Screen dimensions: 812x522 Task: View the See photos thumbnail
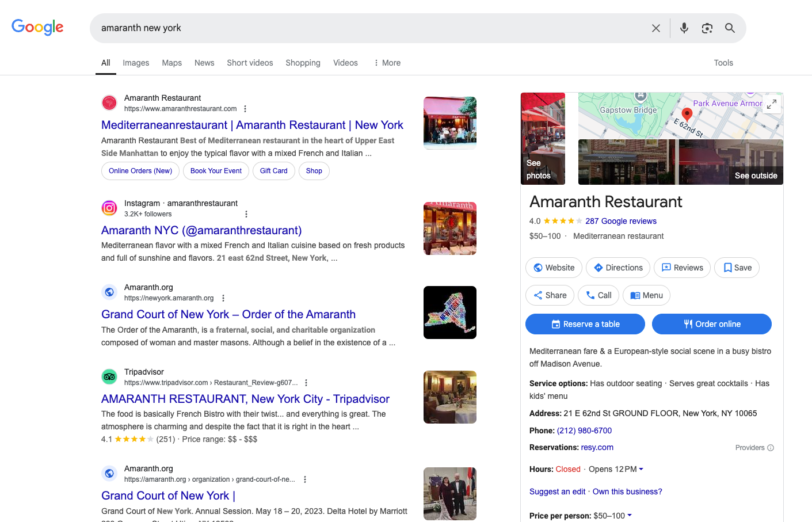(x=543, y=139)
